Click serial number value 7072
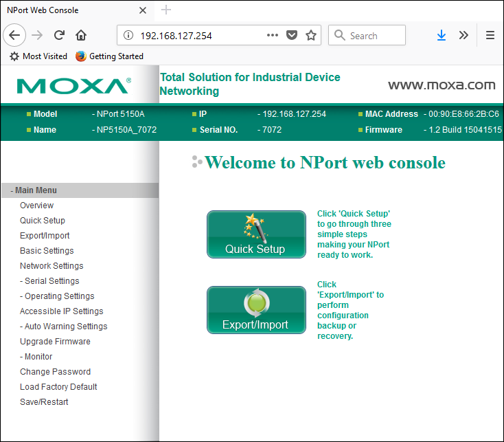The image size is (504, 442). [272, 130]
